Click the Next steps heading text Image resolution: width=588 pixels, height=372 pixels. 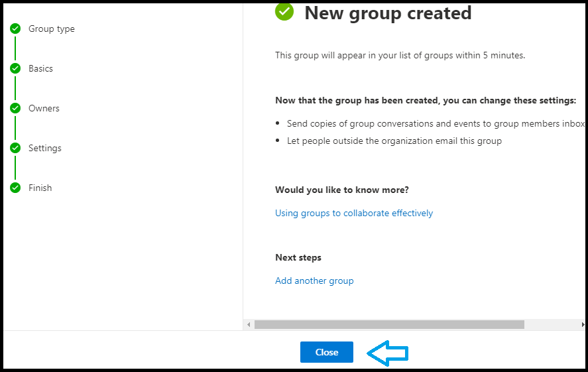pyautogui.click(x=298, y=258)
